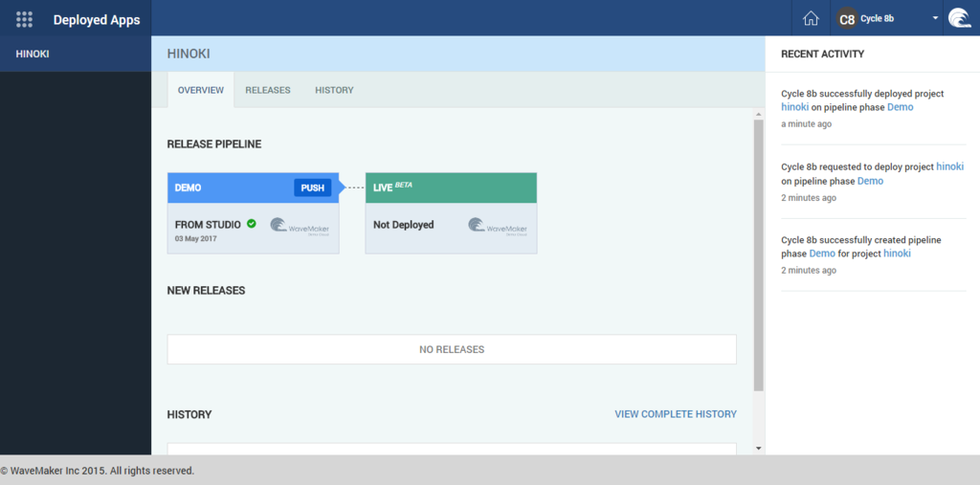
Task: Click the DEMO pipeline phase header
Action: (253, 188)
